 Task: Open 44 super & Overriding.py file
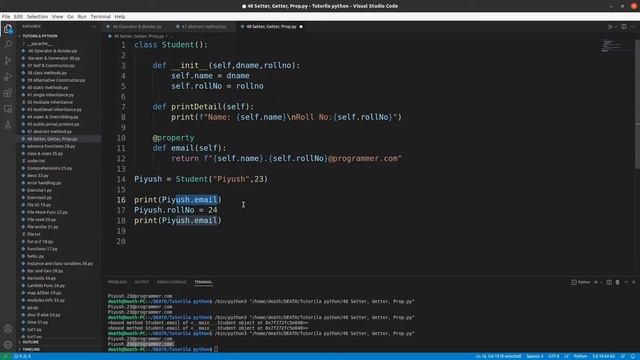click(53, 117)
